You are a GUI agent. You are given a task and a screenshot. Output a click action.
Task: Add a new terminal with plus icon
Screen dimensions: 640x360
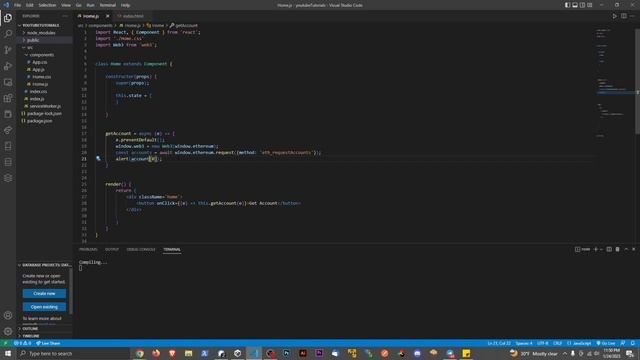pos(596,249)
